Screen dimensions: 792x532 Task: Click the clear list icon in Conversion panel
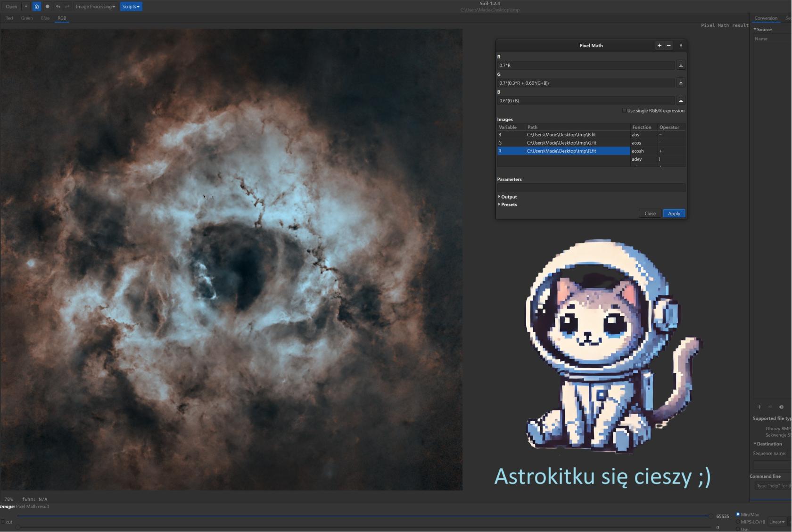(x=781, y=407)
